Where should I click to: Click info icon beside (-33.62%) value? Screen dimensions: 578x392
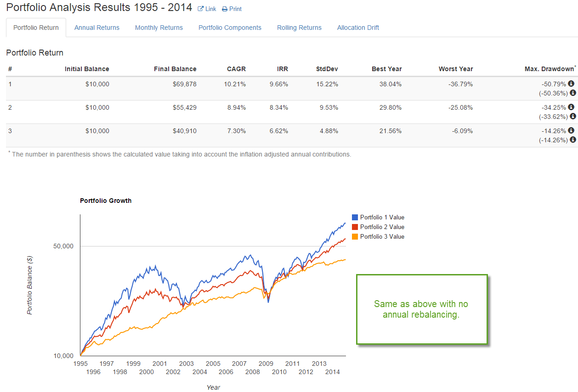572,116
